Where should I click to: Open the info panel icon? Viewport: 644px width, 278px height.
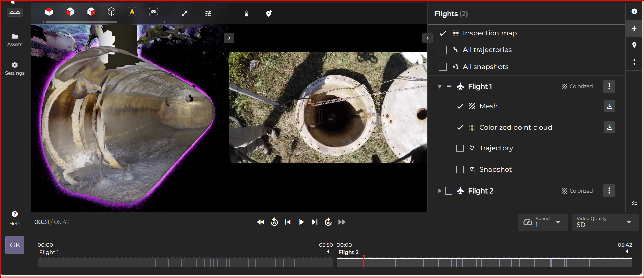634,12
